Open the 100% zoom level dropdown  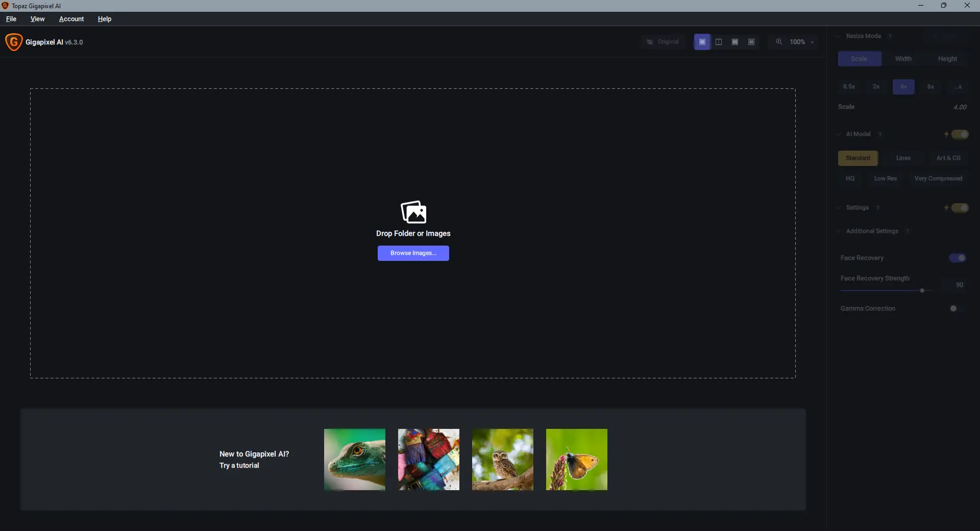point(801,42)
